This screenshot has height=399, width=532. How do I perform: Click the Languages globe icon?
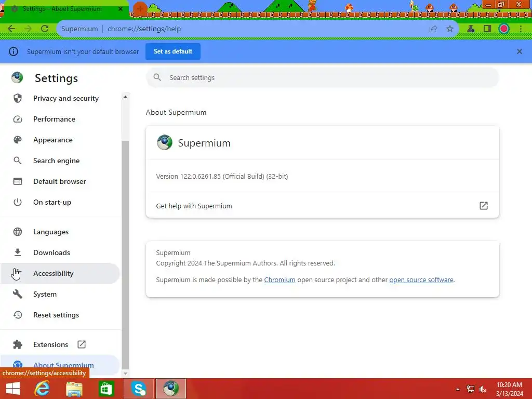point(18,232)
